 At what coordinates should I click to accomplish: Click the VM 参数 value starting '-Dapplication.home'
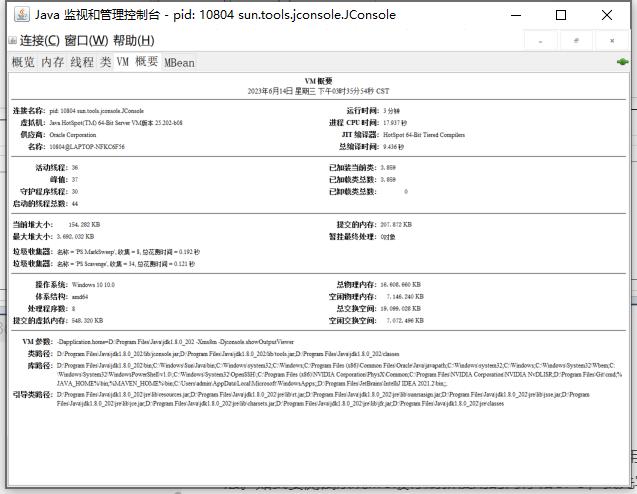pos(175,342)
